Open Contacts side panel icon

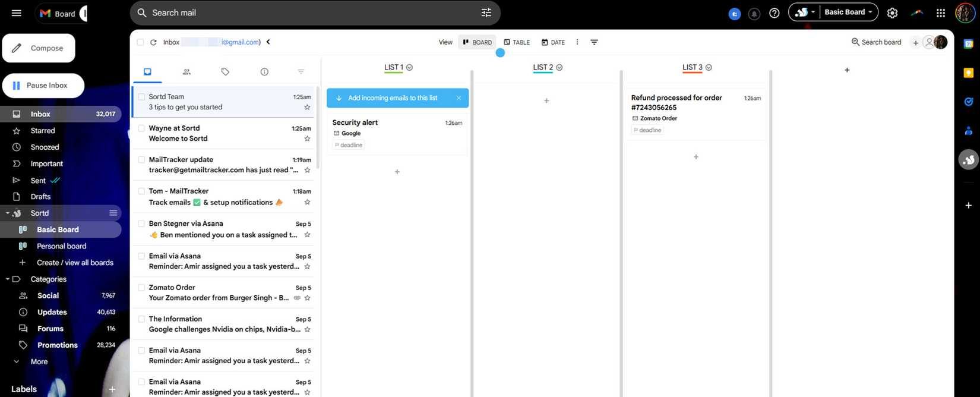pyautogui.click(x=968, y=131)
